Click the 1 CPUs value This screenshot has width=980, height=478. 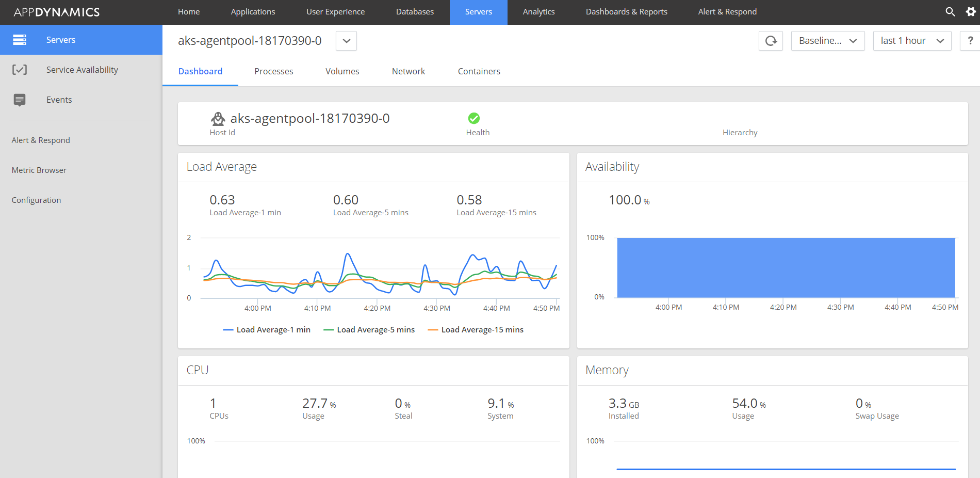coord(213,403)
